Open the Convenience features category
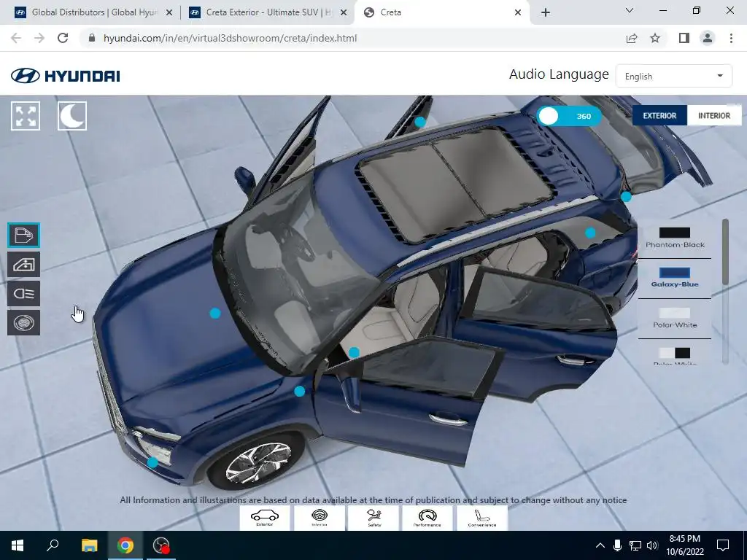 click(x=482, y=518)
